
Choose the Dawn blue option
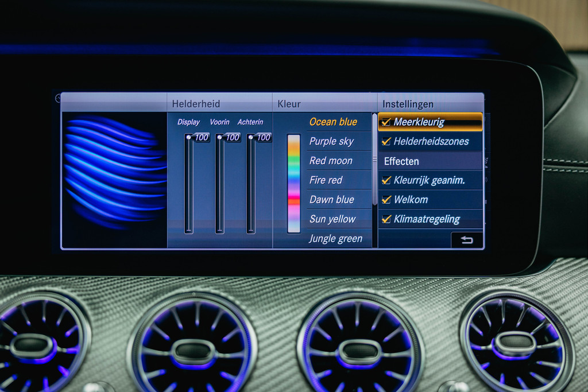(331, 200)
